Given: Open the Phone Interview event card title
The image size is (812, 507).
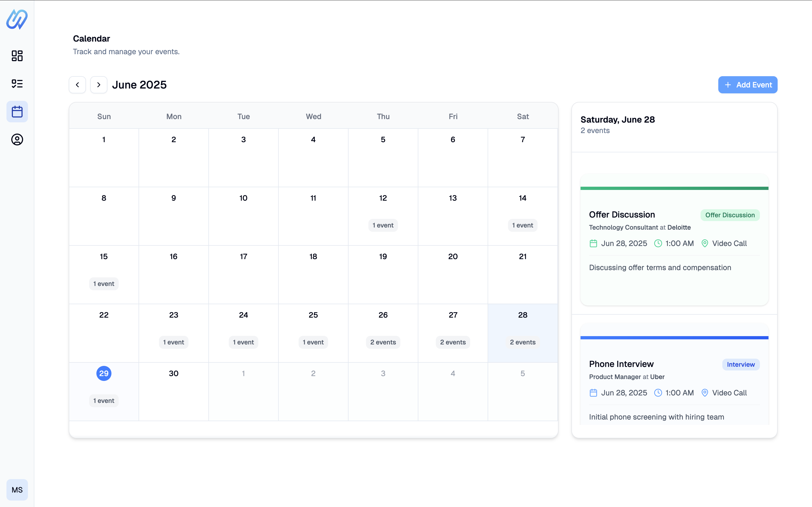Looking at the screenshot, I should coord(621,364).
